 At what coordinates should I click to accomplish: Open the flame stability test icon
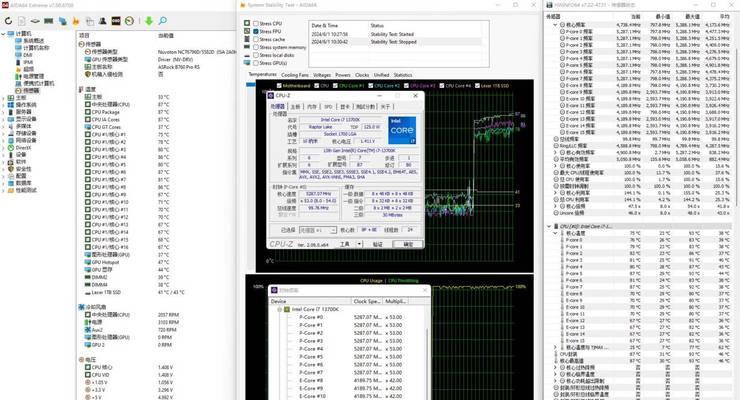76,21
